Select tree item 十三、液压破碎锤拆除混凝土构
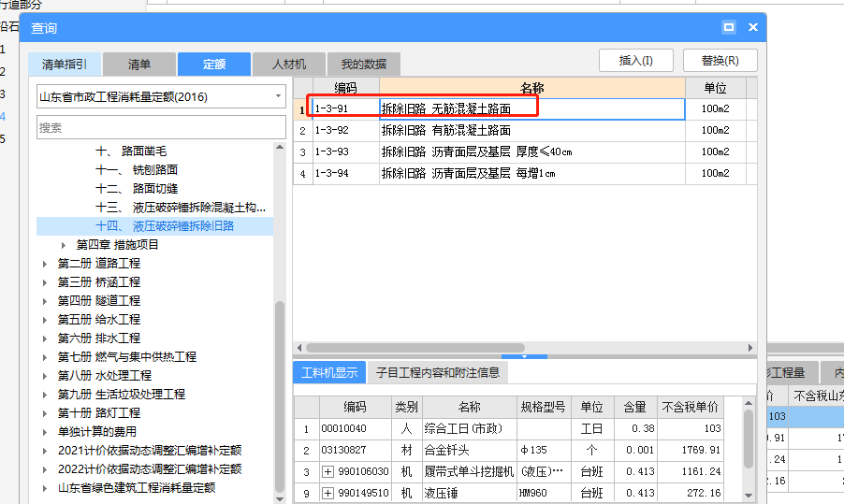Screen dimensions: 844x504 pyautogui.click(x=181, y=208)
